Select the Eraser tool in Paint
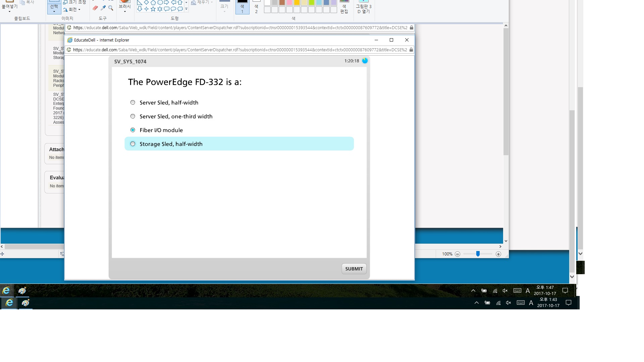644x362 pixels. pos(95,8)
